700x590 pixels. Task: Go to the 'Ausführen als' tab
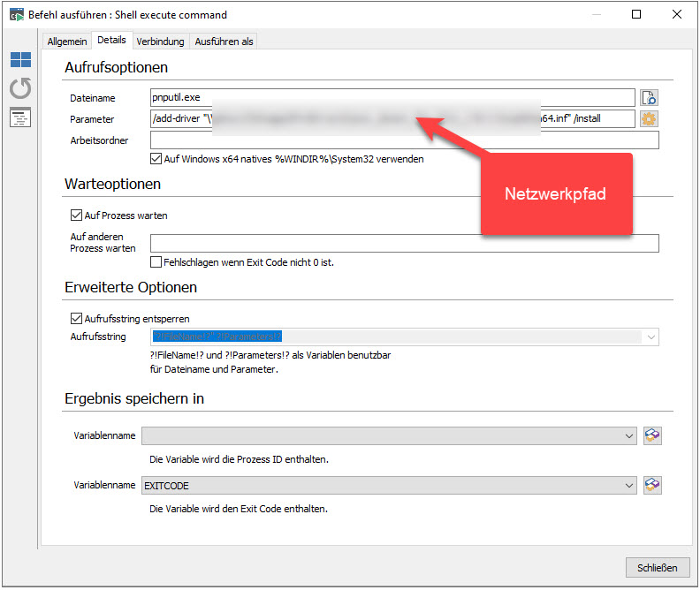coord(223,42)
